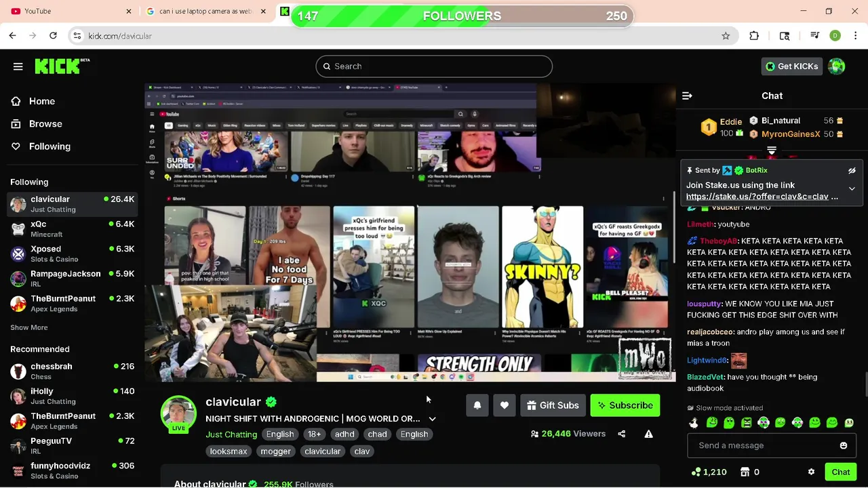Select the looksmax tag
The width and height of the screenshot is (868, 488).
pos(229,451)
